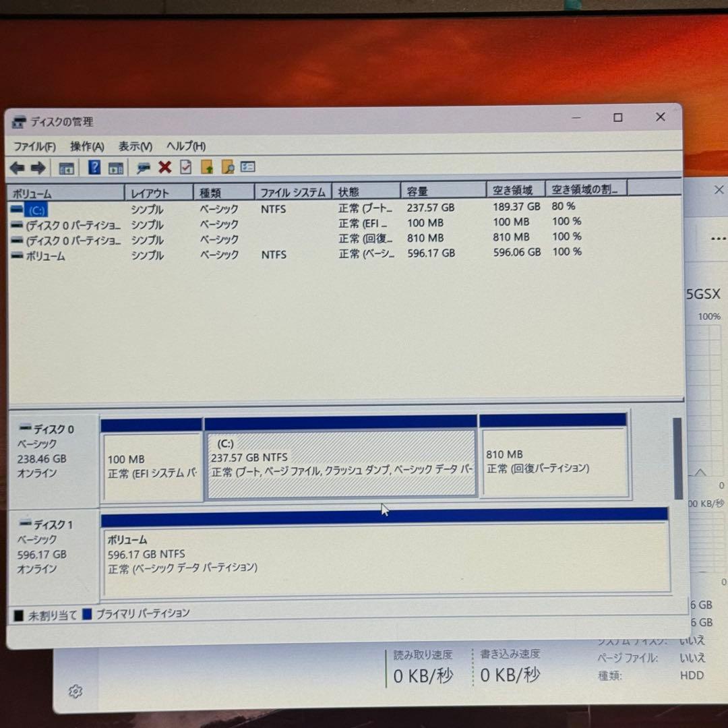Click the Back arrow toolbar icon
This screenshot has width=728, height=728.
pos(17,168)
